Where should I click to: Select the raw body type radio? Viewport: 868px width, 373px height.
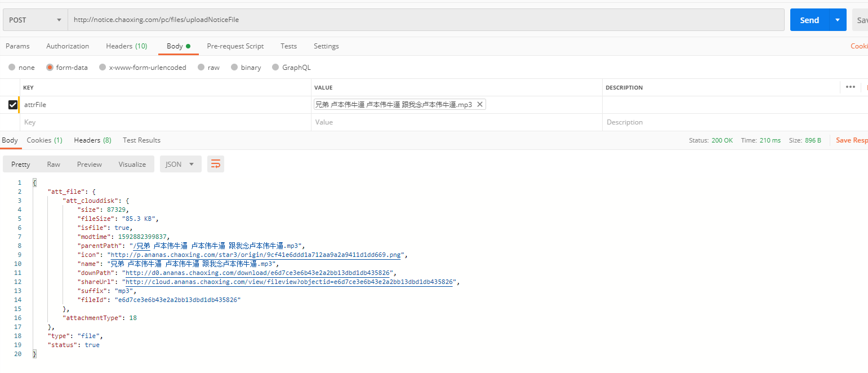201,67
